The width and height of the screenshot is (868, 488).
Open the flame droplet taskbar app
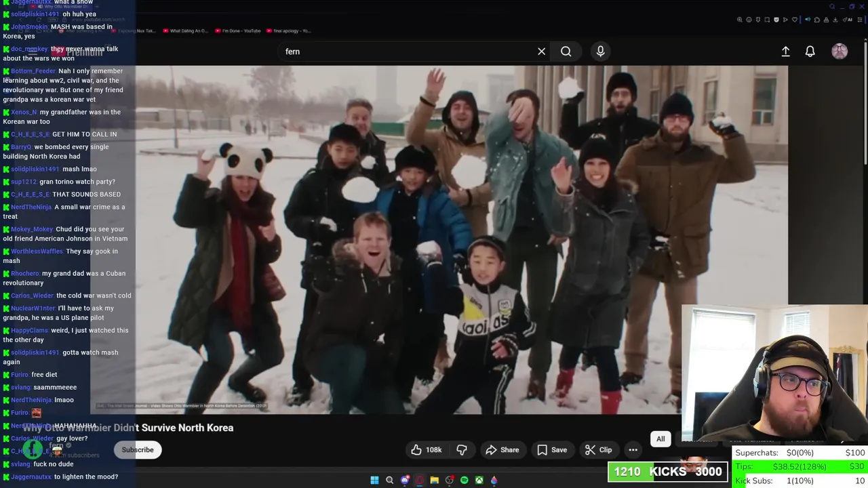click(494, 480)
